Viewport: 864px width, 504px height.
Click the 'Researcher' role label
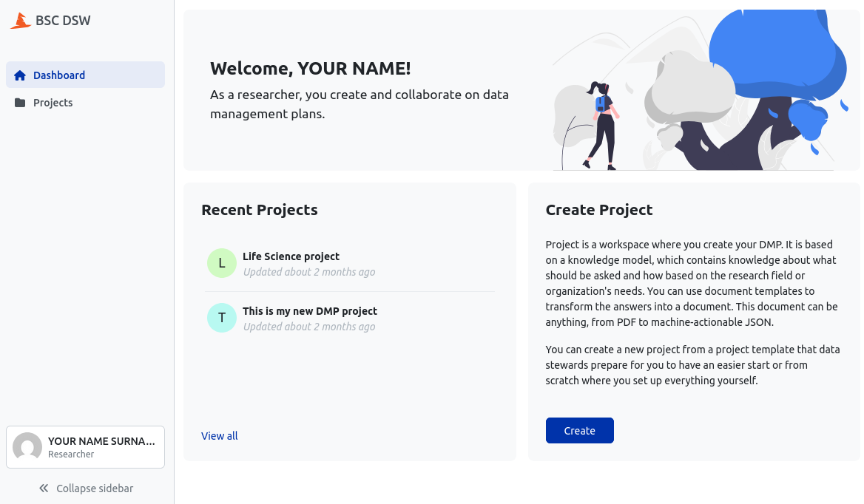(71, 454)
